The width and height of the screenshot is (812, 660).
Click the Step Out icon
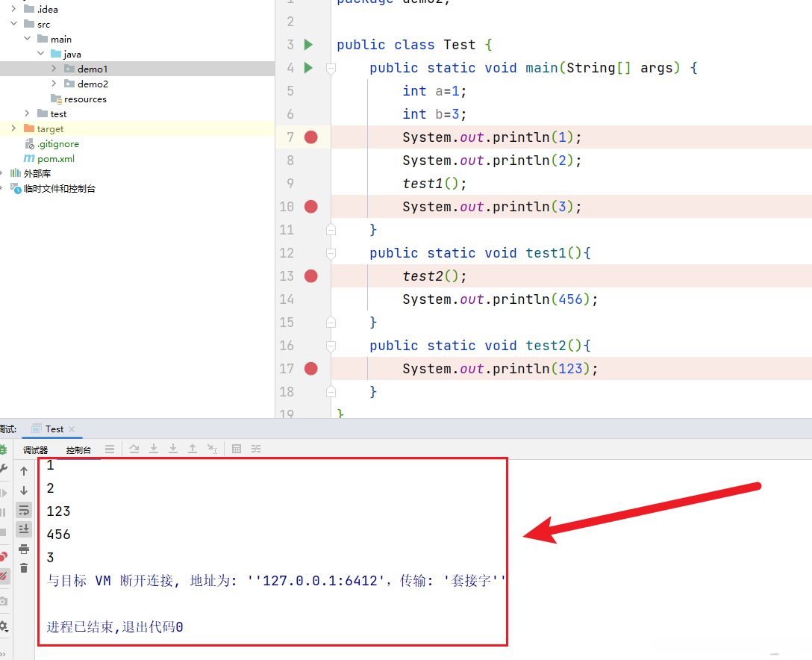coord(192,449)
